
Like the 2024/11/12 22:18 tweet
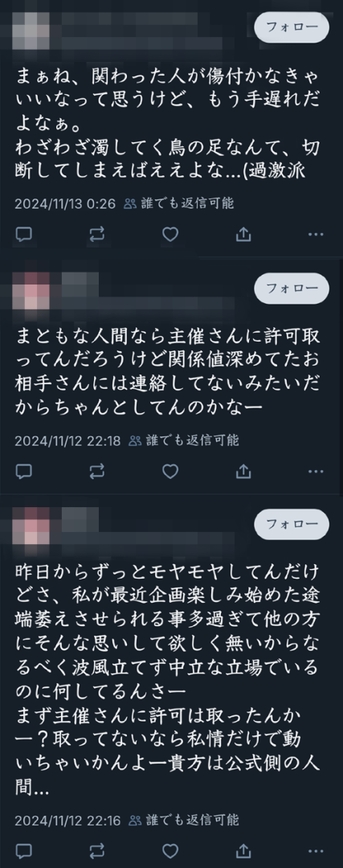(169, 472)
